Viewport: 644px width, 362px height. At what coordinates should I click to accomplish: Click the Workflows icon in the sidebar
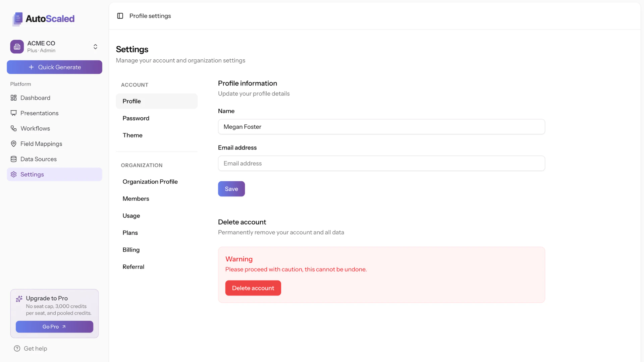click(13, 128)
